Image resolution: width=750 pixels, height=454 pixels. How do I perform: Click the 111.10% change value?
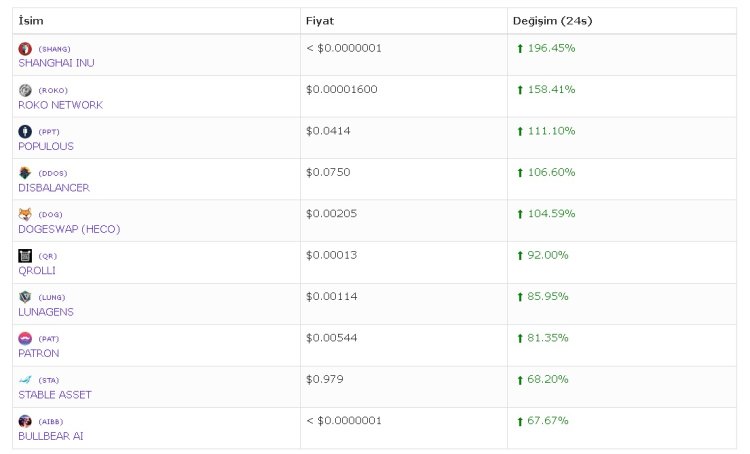click(x=551, y=131)
